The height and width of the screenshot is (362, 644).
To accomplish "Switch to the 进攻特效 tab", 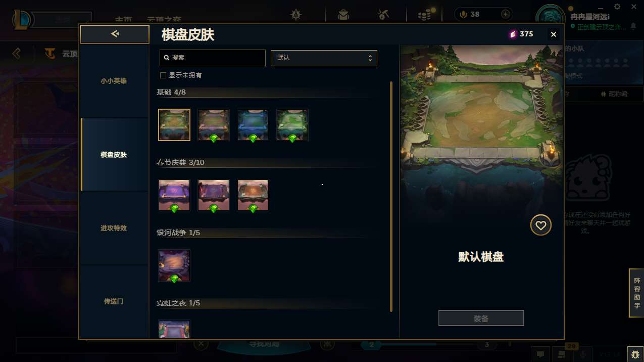I will [x=114, y=228].
